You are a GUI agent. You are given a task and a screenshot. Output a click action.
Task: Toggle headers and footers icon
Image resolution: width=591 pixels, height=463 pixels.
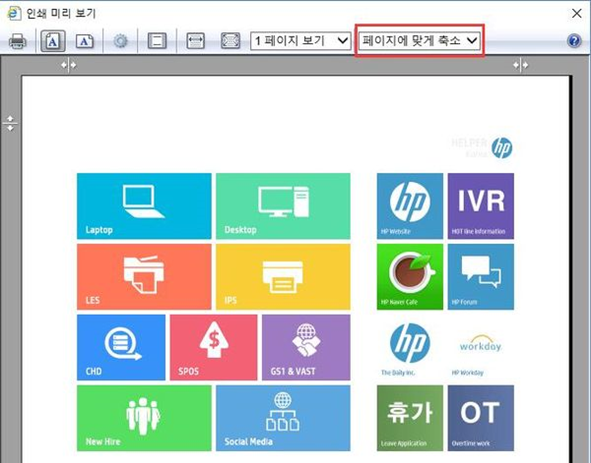coord(157,41)
